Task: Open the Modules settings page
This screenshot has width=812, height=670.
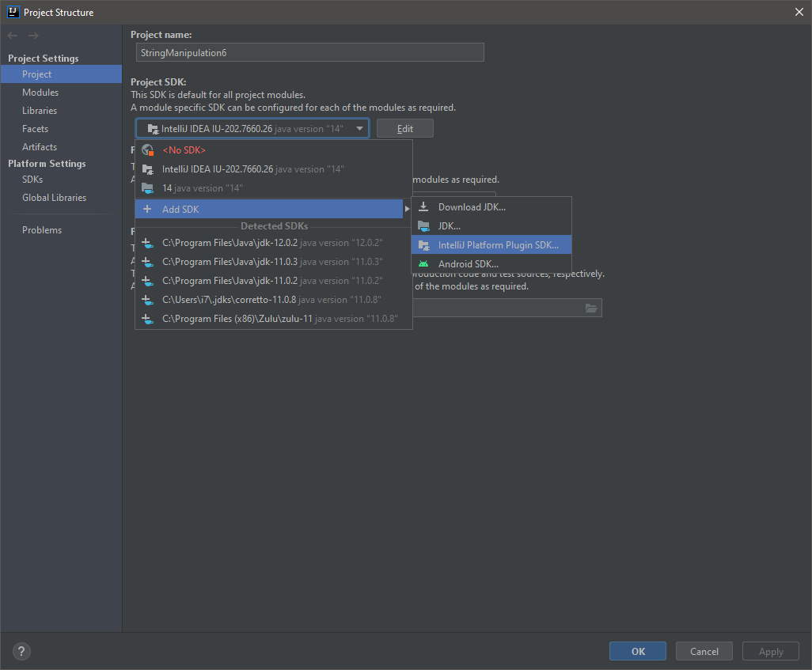Action: [61, 93]
